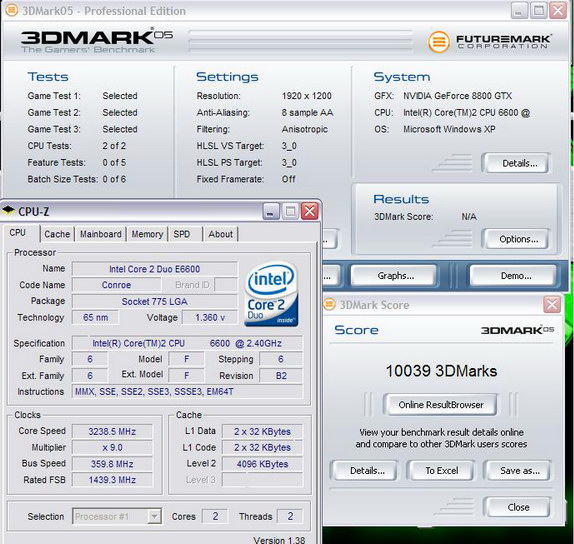Click the Feature Tests value 0 of 5
The height and width of the screenshot is (544, 574).
point(114,163)
